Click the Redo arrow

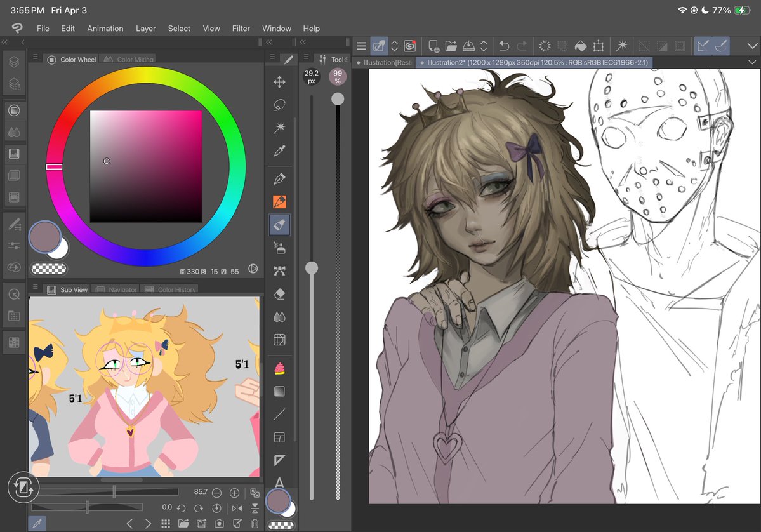522,46
